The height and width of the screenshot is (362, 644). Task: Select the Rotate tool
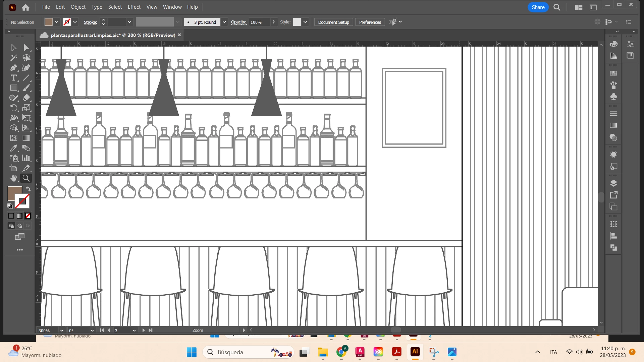click(13, 108)
